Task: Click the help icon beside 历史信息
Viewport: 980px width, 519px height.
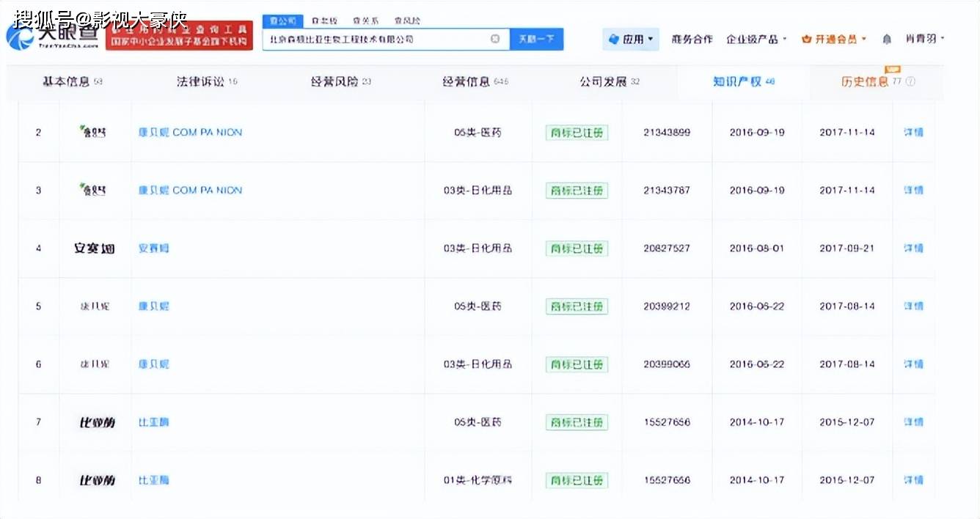Action: (x=911, y=81)
